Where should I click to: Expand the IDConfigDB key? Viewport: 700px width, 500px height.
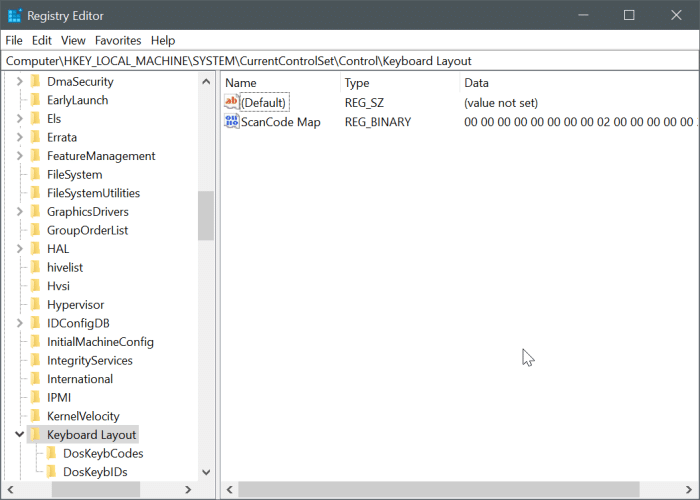pyautogui.click(x=20, y=323)
